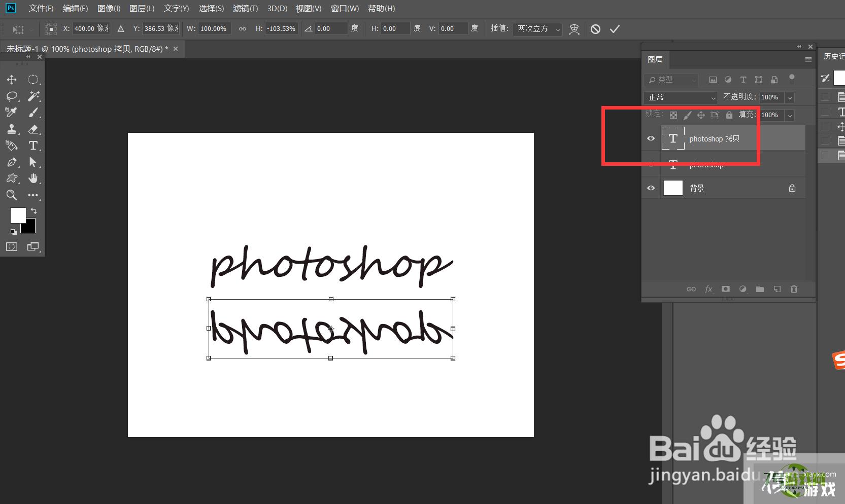845x504 pixels.
Task: Click the reference point location grid
Action: [x=51, y=29]
